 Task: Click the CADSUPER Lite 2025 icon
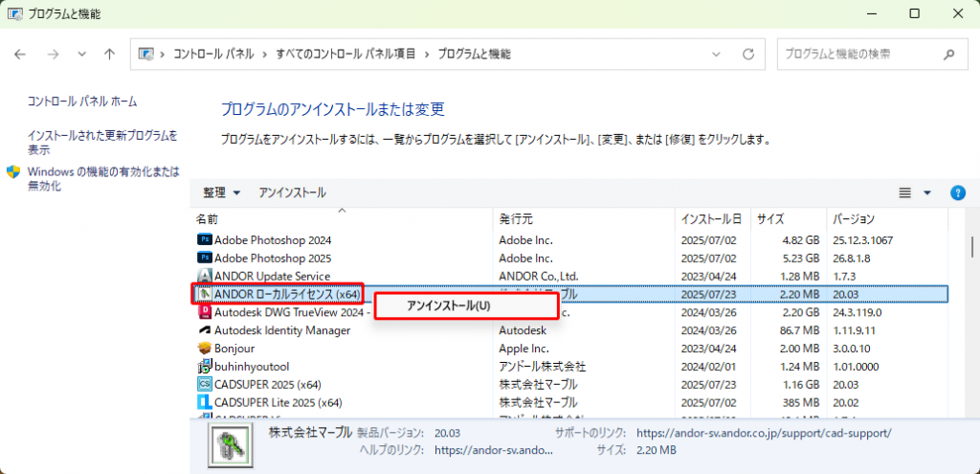click(205, 402)
